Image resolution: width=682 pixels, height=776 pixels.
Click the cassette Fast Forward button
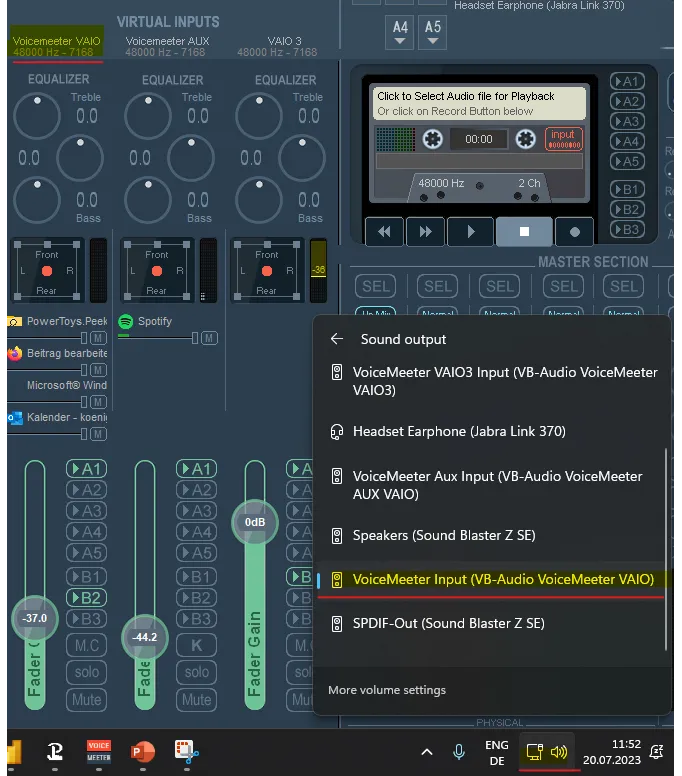point(426,231)
